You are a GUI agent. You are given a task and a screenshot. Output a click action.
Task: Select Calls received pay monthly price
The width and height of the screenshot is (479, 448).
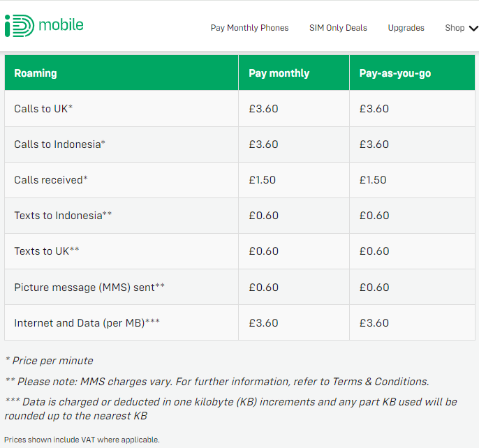click(262, 180)
